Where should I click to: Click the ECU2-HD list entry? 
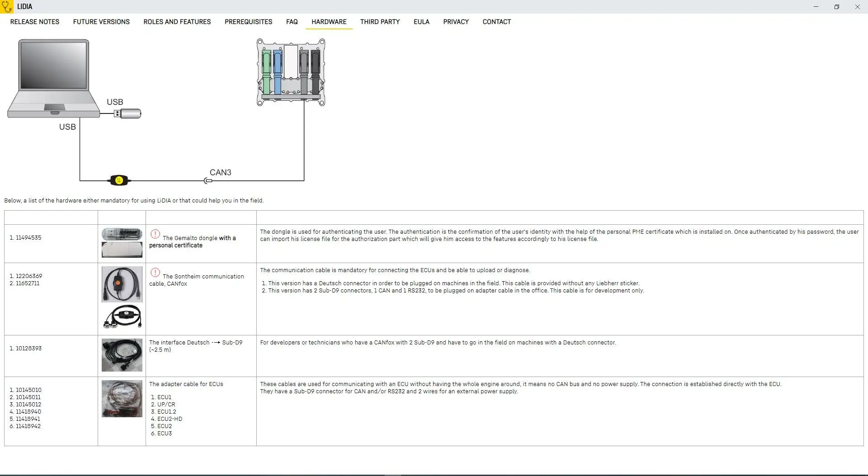pyautogui.click(x=170, y=419)
